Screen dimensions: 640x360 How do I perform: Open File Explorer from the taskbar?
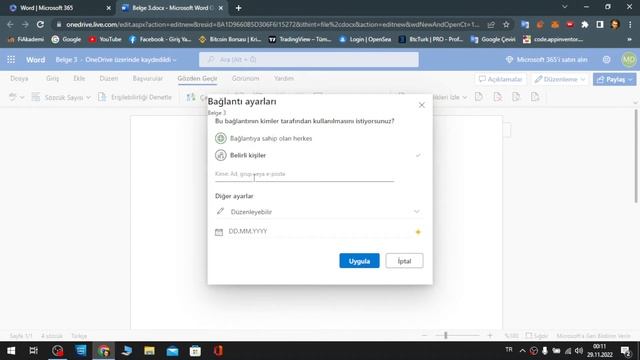(149, 351)
